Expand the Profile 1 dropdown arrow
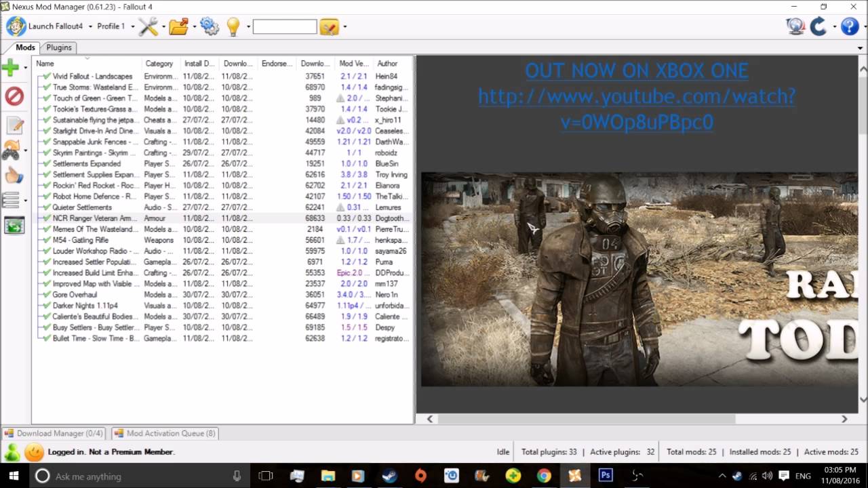Screen dimensions: 868x488 tap(132, 27)
